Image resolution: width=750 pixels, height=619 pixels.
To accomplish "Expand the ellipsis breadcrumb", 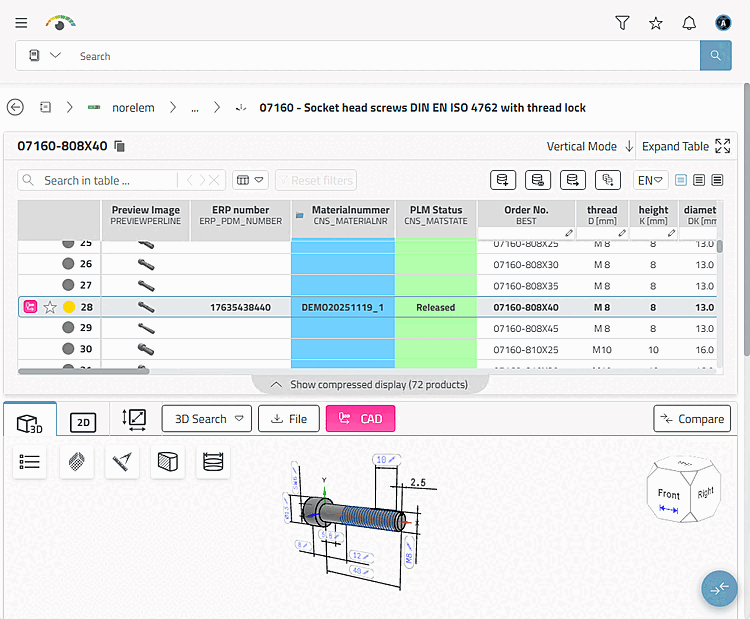I will [195, 108].
